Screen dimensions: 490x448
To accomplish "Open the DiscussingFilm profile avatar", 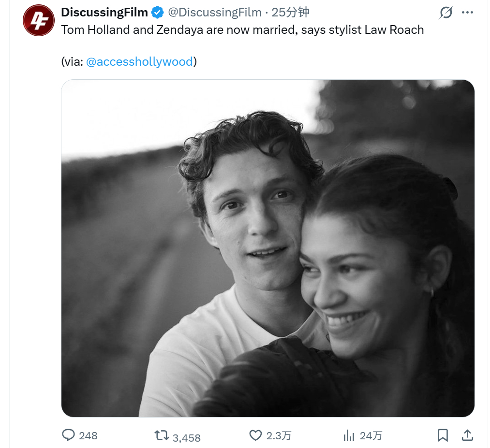I will (x=39, y=20).
